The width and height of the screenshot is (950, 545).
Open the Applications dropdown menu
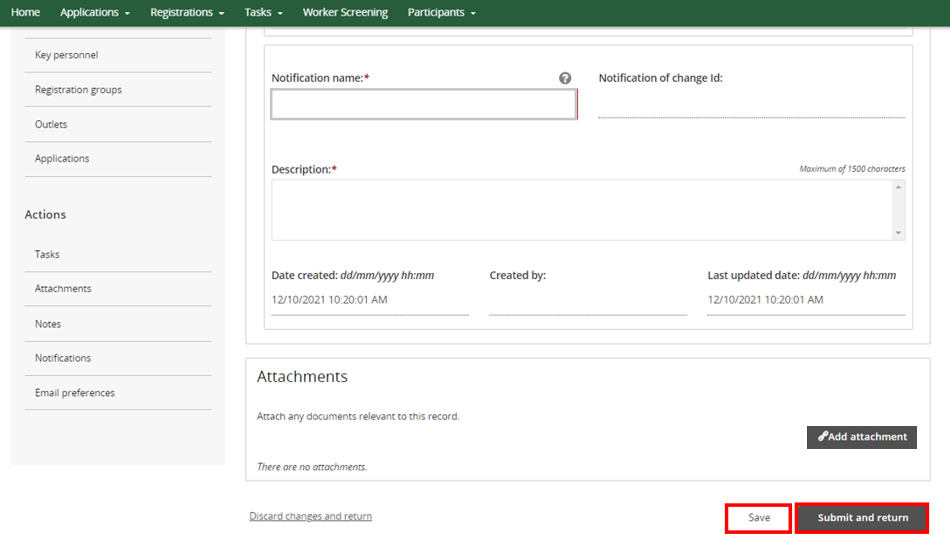(x=95, y=13)
